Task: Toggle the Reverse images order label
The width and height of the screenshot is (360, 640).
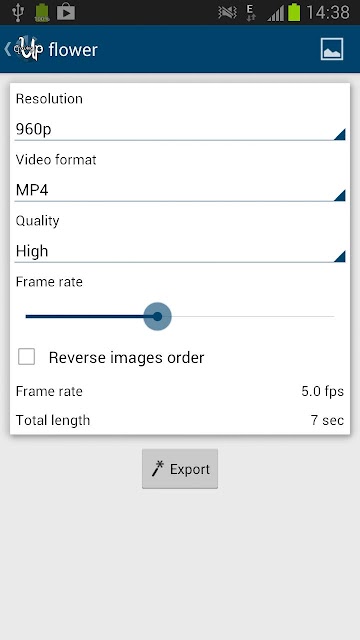Action: 126,358
